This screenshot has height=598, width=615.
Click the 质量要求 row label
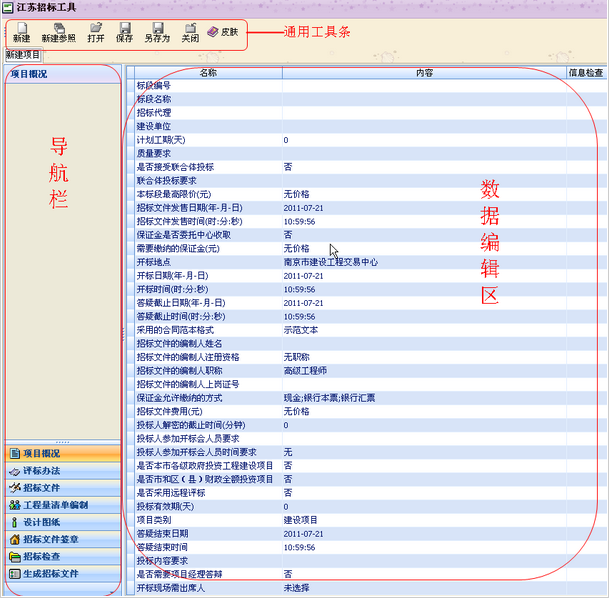[x=154, y=154]
